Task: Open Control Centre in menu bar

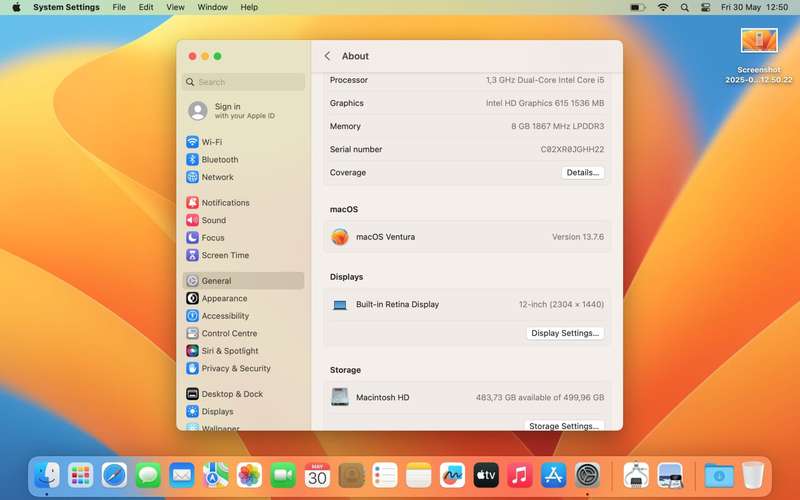Action: pyautogui.click(x=706, y=7)
